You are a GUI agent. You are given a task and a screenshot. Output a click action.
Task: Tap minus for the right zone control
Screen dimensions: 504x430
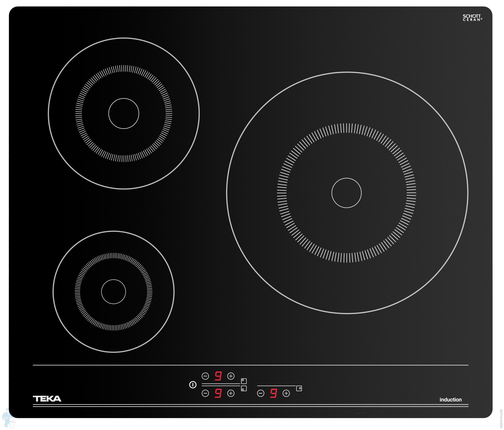(x=260, y=393)
